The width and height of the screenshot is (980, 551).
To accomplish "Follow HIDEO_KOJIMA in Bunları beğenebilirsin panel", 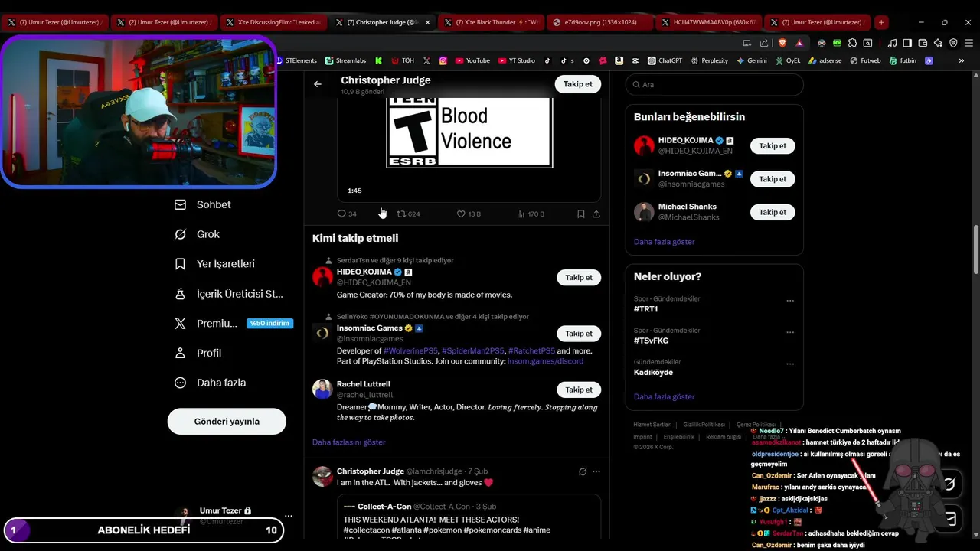I will pos(773,145).
